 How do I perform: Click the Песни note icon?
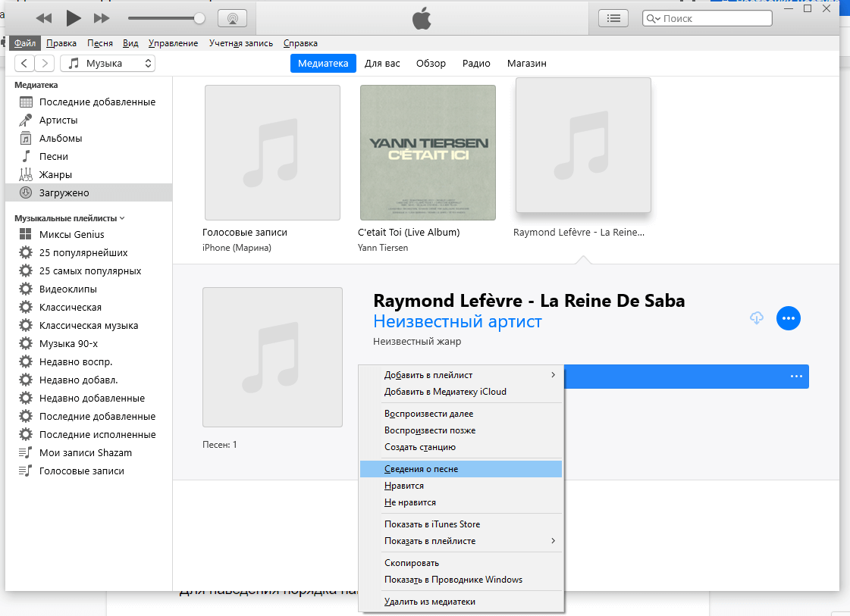click(26, 157)
